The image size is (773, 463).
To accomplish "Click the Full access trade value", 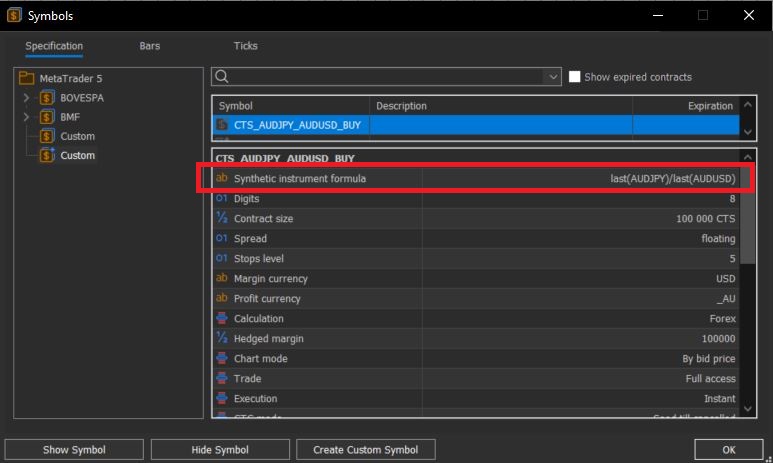I will (x=710, y=379).
